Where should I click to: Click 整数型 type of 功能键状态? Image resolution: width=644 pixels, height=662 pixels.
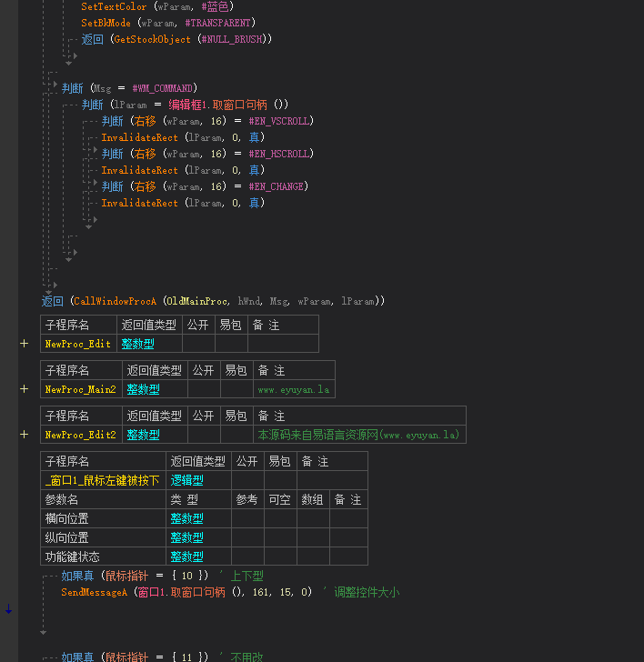pos(186,557)
